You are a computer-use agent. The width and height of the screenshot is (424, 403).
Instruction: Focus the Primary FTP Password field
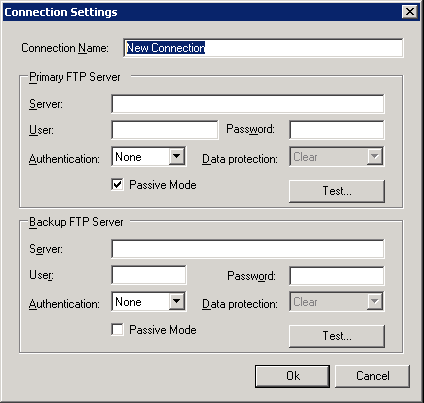337,130
